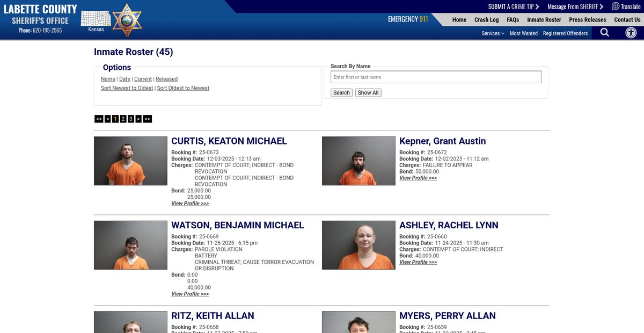Viewport: 644px width, 333px height.
Task: Click the Translate globe icon
Action: 616,6
